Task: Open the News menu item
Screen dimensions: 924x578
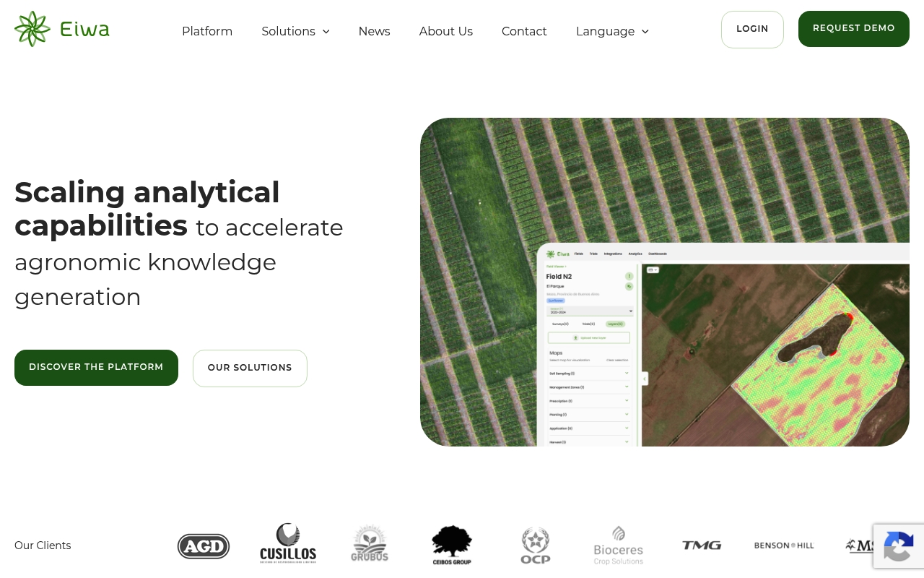Action: tap(375, 31)
